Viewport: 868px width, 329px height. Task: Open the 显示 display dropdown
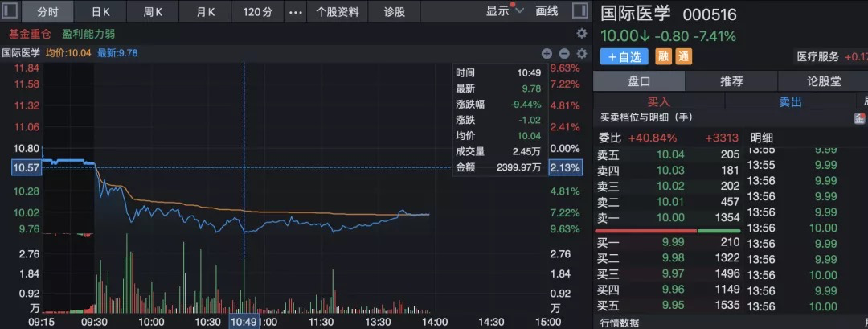pyautogui.click(x=505, y=11)
